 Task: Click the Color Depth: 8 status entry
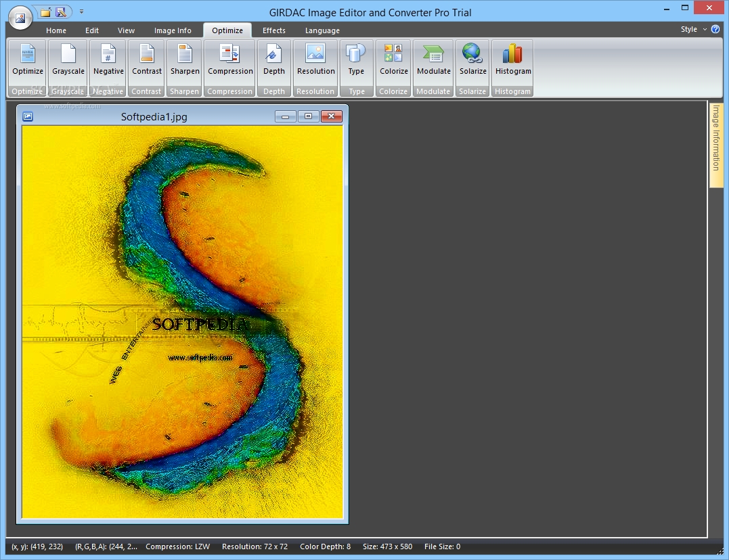pos(325,546)
